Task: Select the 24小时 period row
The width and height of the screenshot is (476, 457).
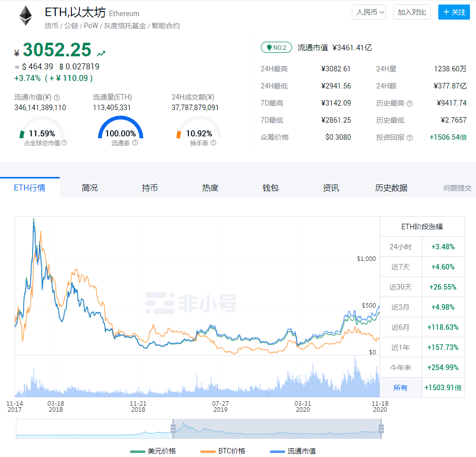Action: tap(422, 247)
